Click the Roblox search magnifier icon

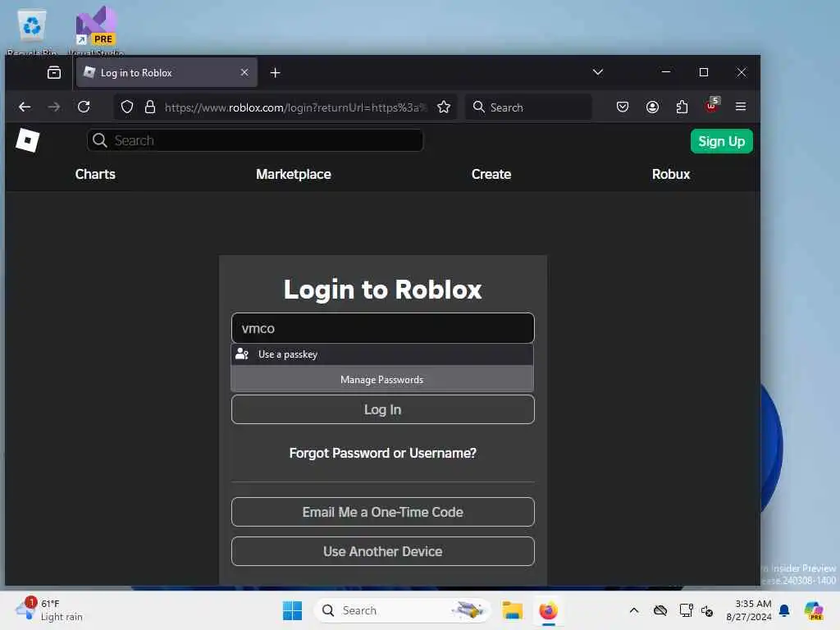coord(99,140)
